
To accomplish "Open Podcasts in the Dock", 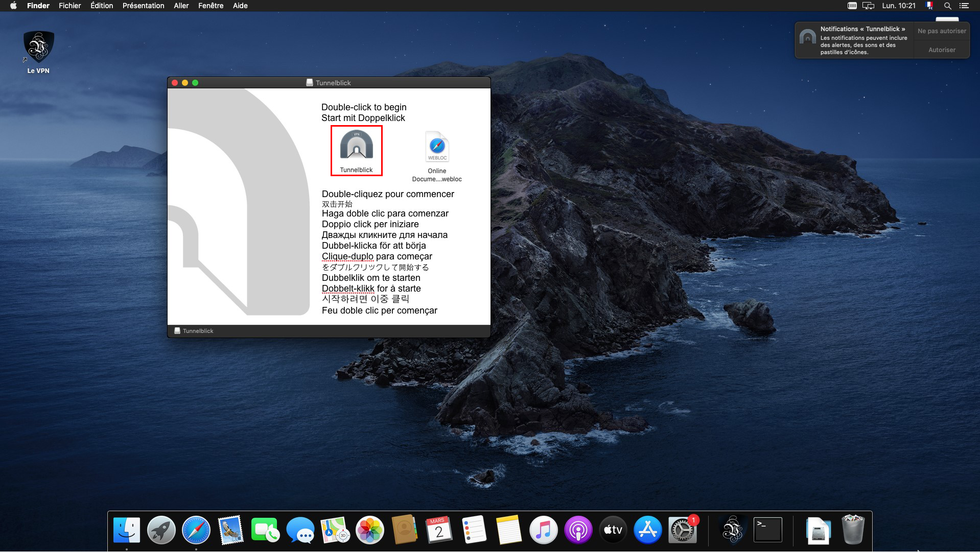I will click(x=578, y=530).
